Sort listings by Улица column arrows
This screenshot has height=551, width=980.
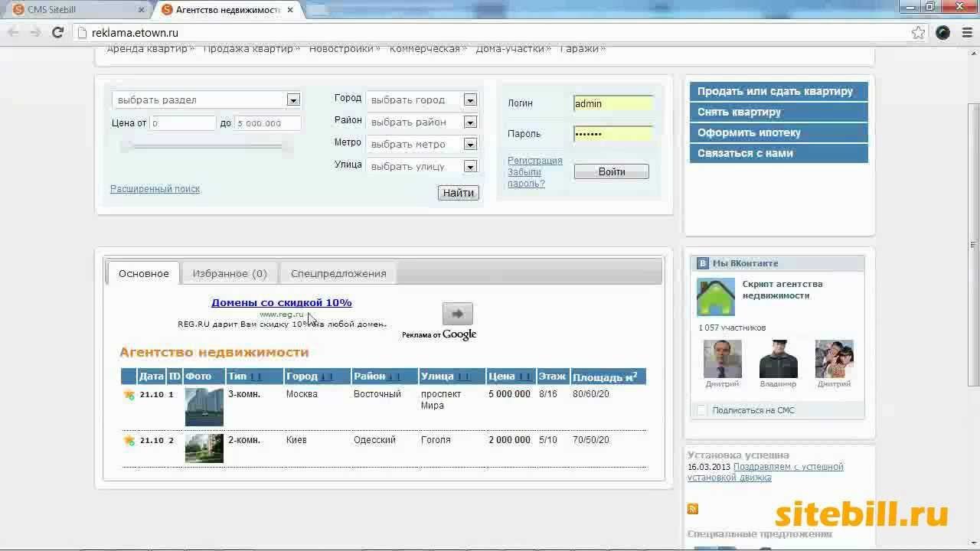click(463, 377)
